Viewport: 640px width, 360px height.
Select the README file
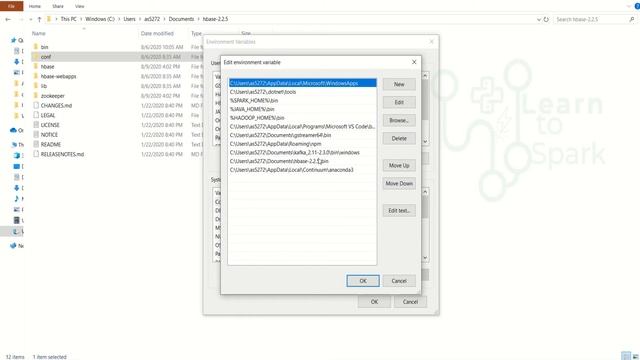tap(51, 144)
